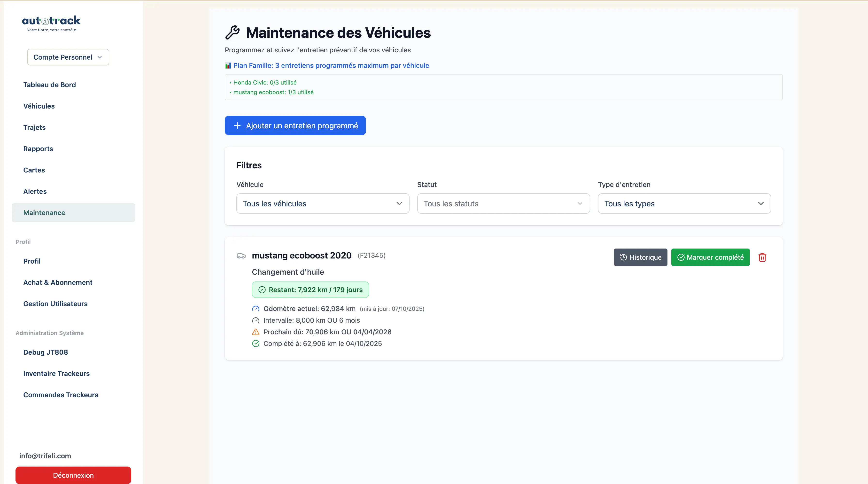The width and height of the screenshot is (868, 484).
Task: Click the wrench icon beside page title
Action: [x=232, y=33]
